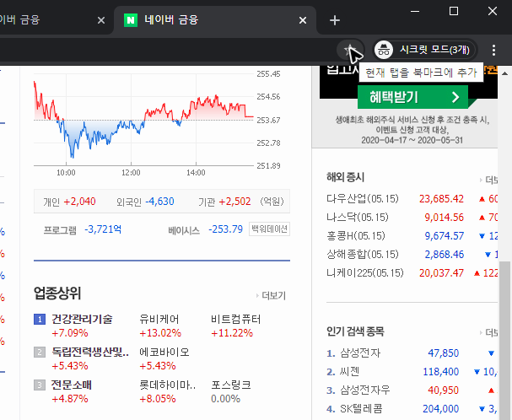This screenshot has width=512, height=420.
Task: Click the arrow on the 혜택받기 banner
Action: (455, 97)
